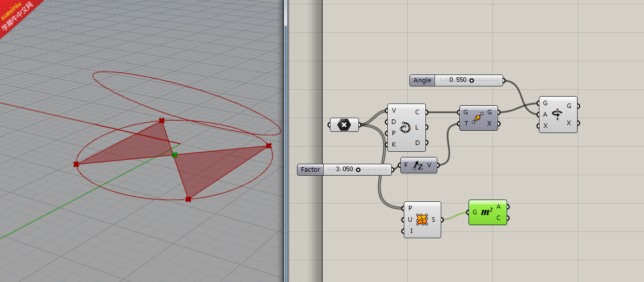
Task: Select the green center point in viewport
Action: (174, 155)
